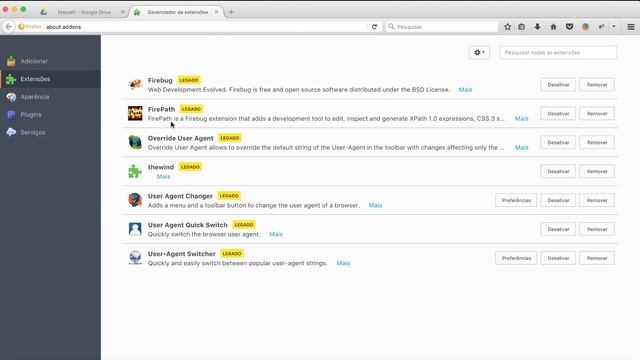Disable User Agent Changer extension
This screenshot has width=640, height=360.
[x=558, y=200]
